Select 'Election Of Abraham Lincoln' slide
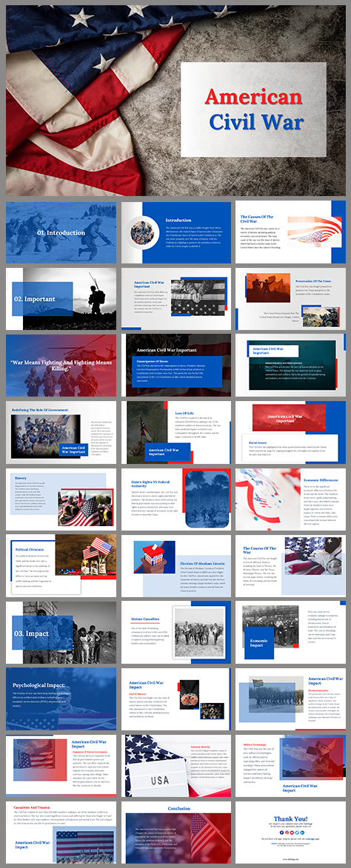The height and width of the screenshot is (868, 351). click(176, 566)
